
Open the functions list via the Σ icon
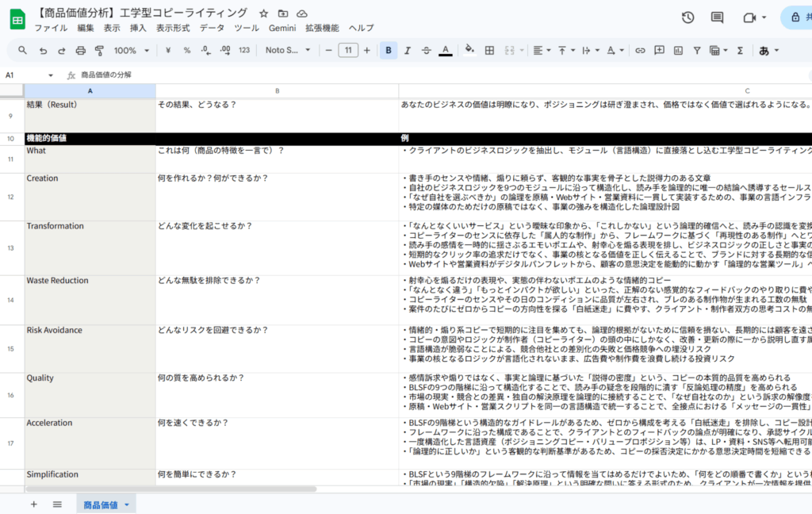coord(739,49)
